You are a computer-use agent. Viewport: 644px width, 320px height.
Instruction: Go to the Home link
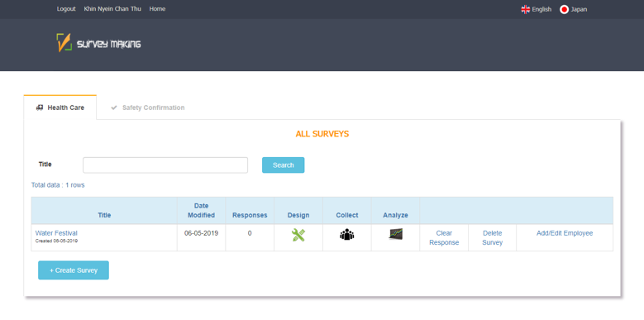pos(157,9)
